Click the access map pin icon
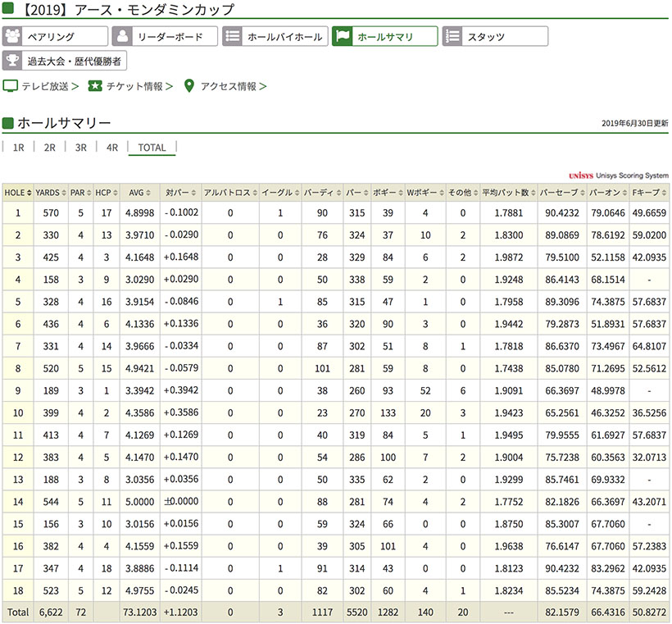672x624 pixels. [189, 86]
